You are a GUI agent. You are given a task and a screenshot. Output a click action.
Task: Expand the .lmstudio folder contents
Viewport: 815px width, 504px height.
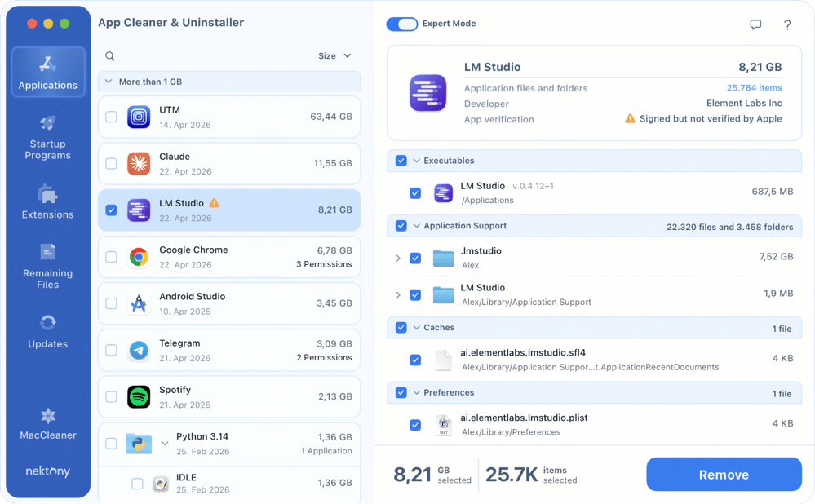(x=397, y=258)
